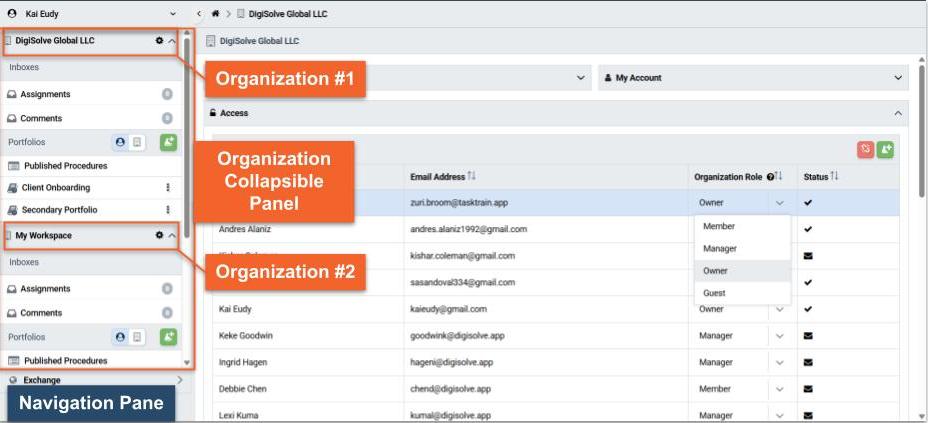The image size is (928, 423).
Task: Click the red icon button above the table
Action: coord(865,149)
